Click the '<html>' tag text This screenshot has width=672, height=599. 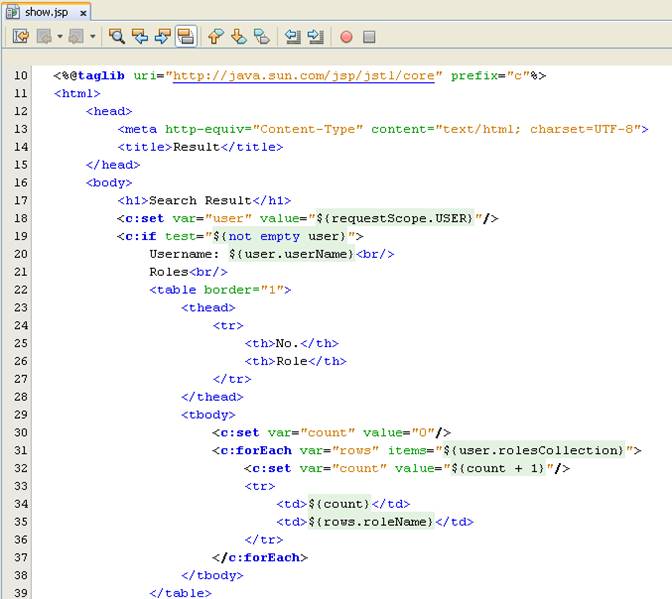[x=77, y=93]
